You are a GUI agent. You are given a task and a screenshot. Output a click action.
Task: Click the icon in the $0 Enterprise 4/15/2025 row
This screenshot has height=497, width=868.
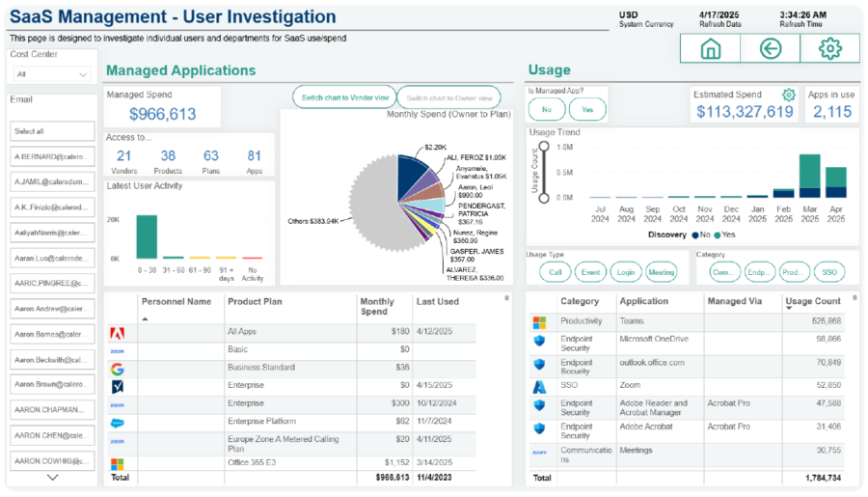[x=118, y=387]
